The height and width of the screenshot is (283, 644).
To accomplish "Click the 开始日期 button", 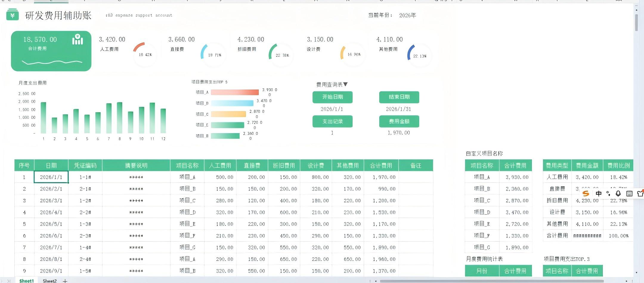I will [x=332, y=97].
